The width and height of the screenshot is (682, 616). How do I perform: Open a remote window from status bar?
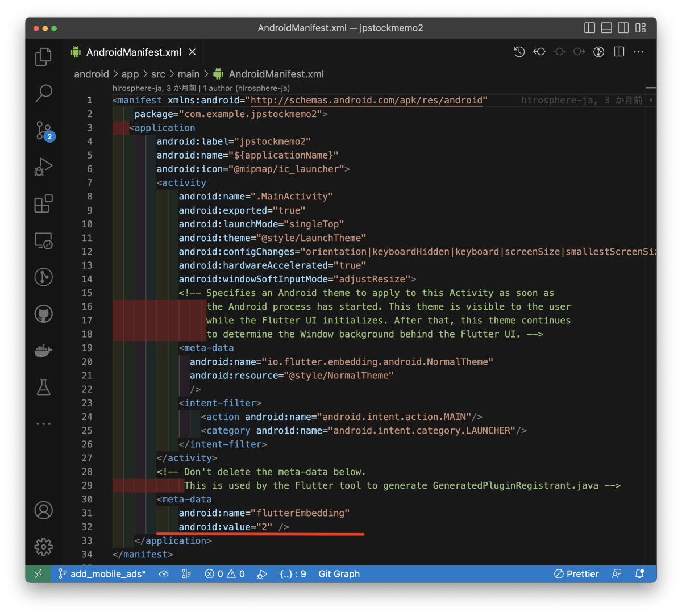pyautogui.click(x=39, y=574)
